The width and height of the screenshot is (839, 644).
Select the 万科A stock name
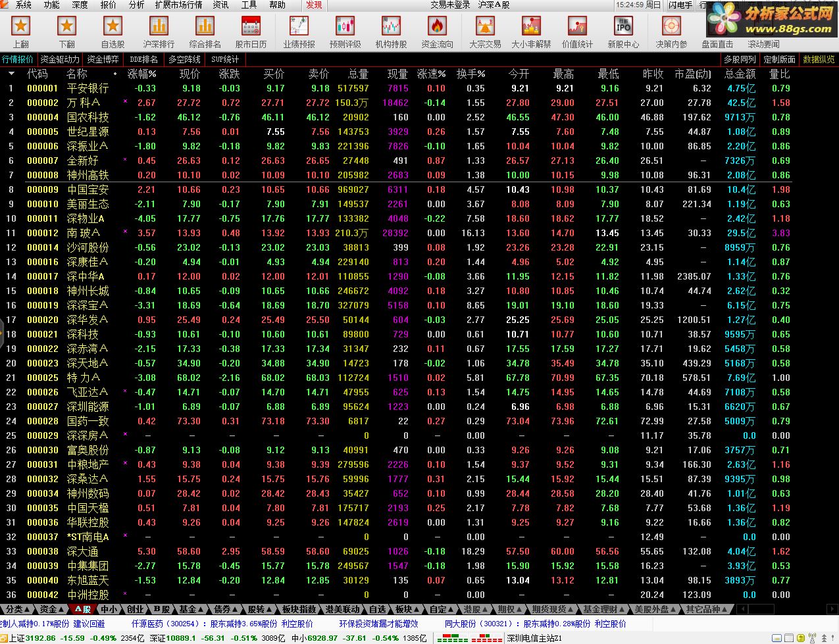[84, 103]
